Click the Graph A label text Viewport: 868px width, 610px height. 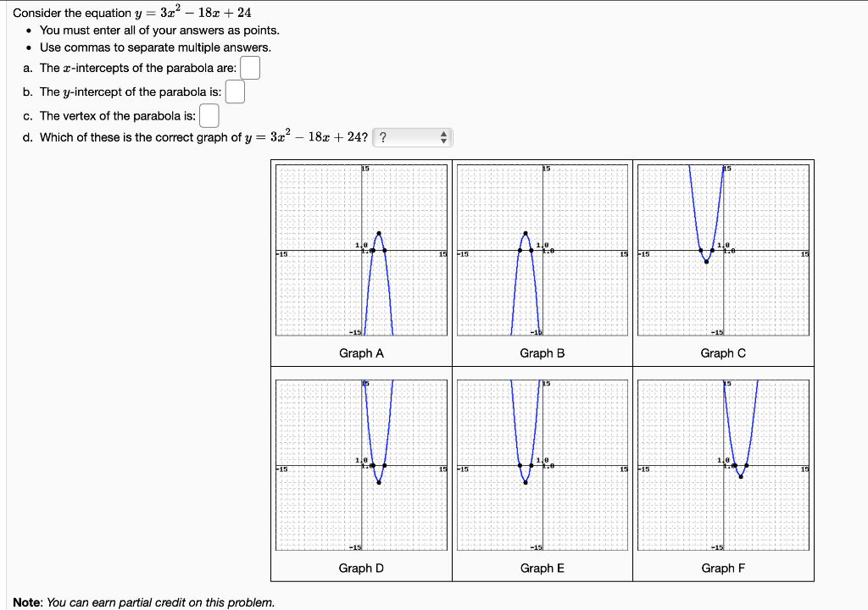click(361, 353)
